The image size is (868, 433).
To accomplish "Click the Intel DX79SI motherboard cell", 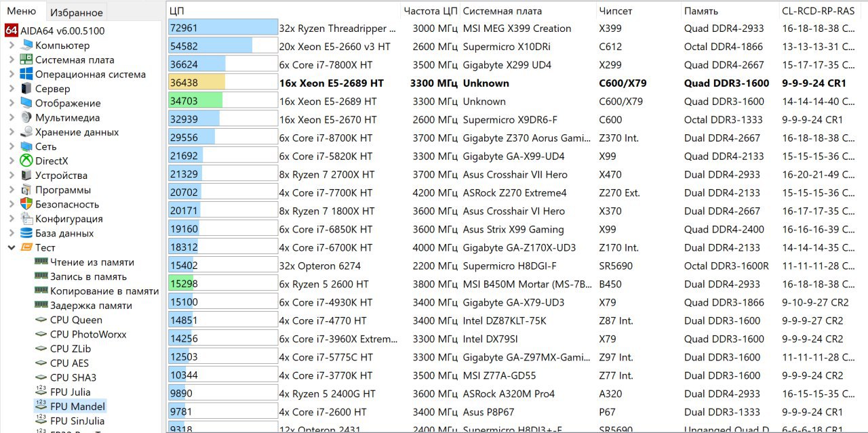I will (490, 339).
